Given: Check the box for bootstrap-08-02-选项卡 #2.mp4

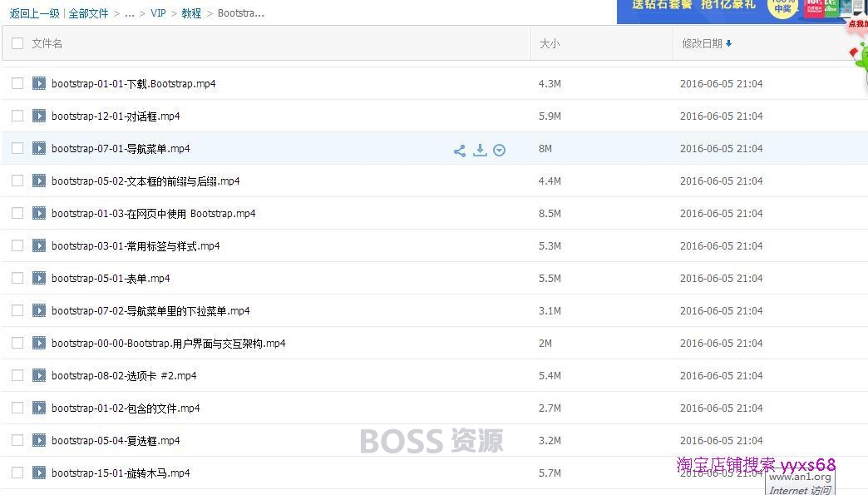Looking at the screenshot, I should 17,375.
